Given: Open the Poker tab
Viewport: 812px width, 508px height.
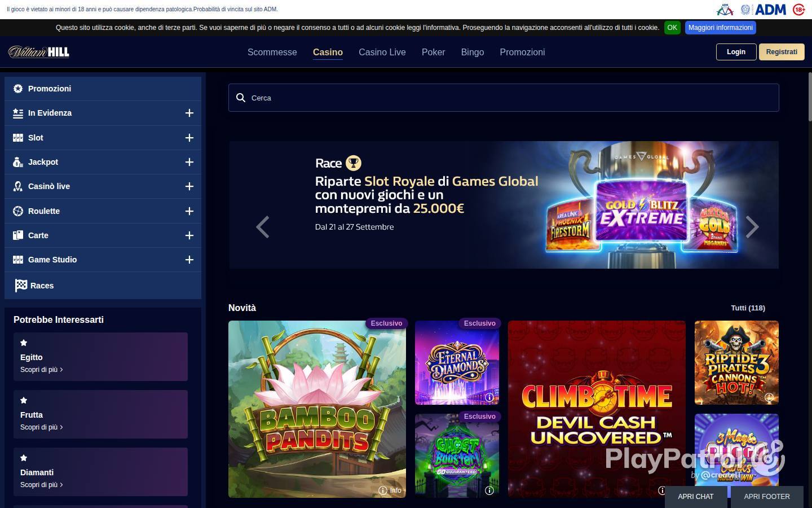Looking at the screenshot, I should [x=434, y=52].
